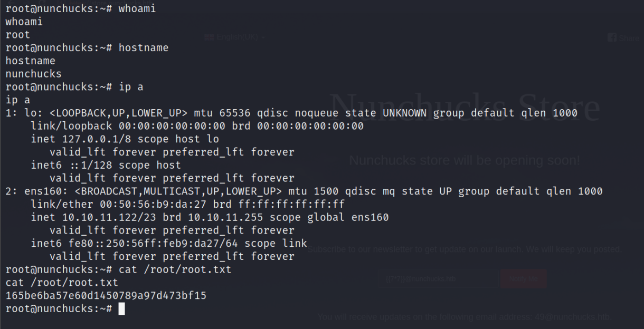Click 'Nunchucks store will be opening soon' text

coord(465,160)
